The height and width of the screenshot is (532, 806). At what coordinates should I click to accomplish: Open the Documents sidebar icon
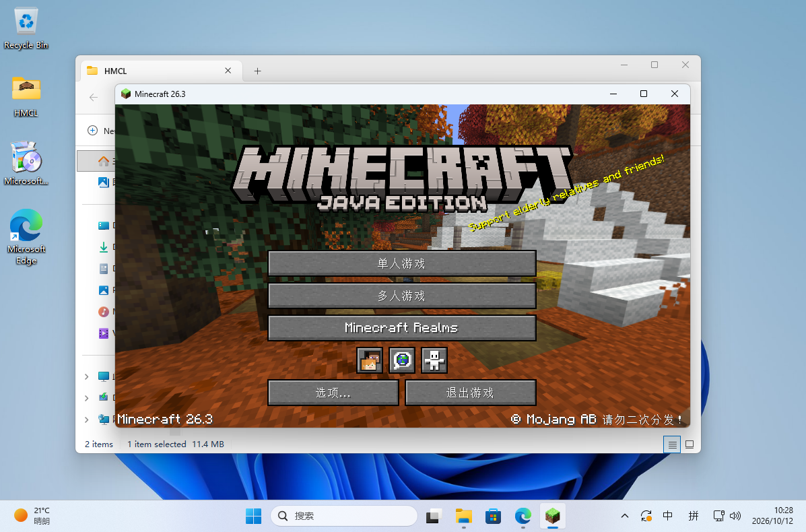(x=103, y=269)
